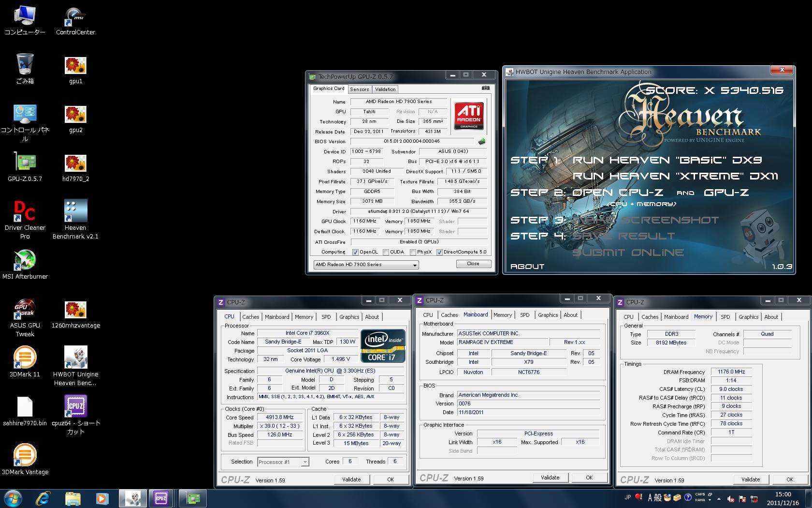812x508 pixels.
Task: Click Run Heaven "Basic" DX9
Action: (x=667, y=160)
